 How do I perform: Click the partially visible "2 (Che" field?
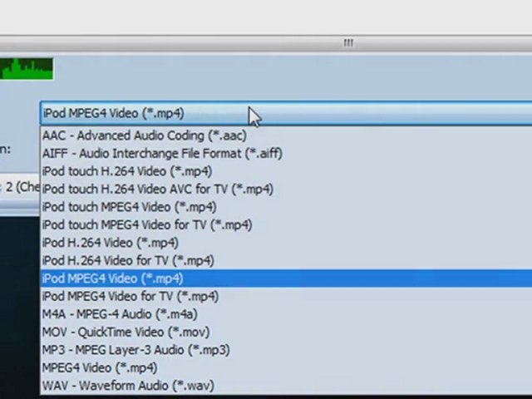coord(20,187)
